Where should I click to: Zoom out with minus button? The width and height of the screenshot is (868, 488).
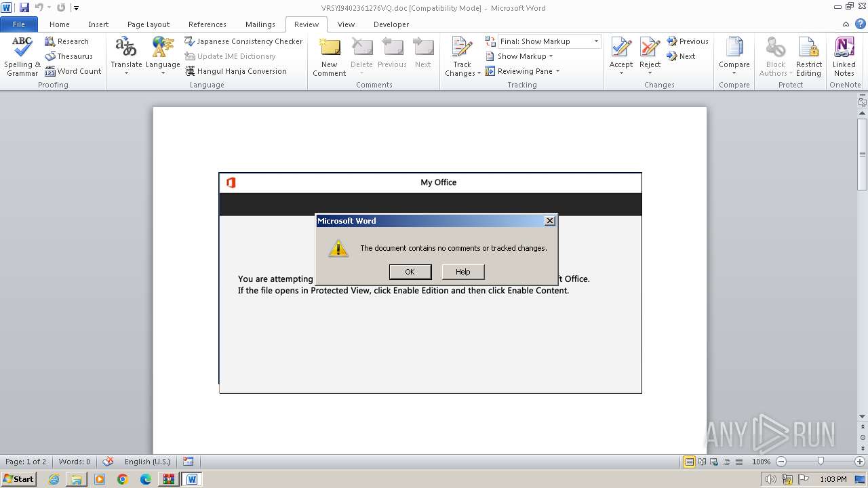781,462
